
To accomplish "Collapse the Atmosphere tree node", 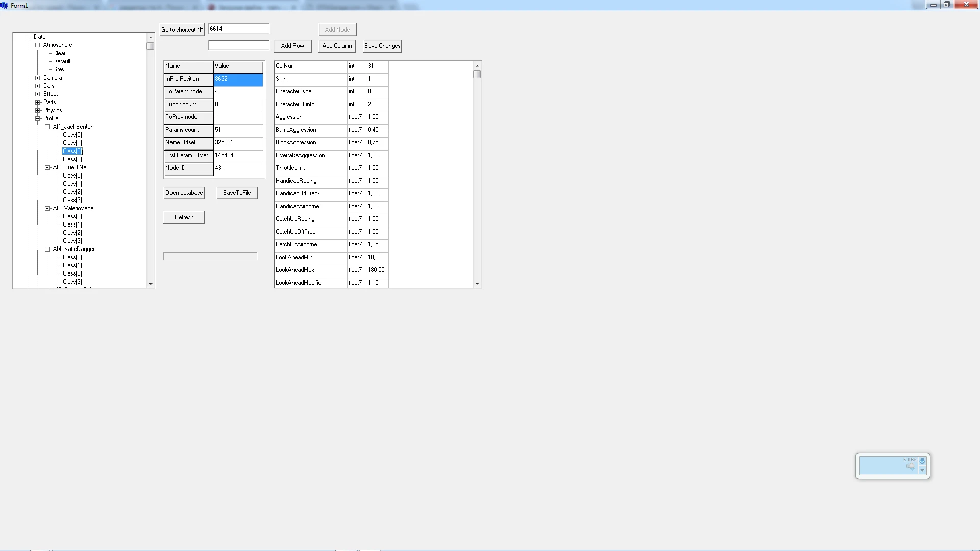I will tap(38, 45).
